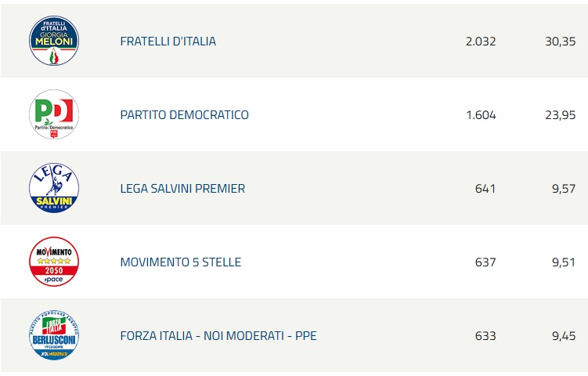Viewport: 588px width, 376px height.
Task: Click the 30,35 percentage value
Action: (x=561, y=42)
